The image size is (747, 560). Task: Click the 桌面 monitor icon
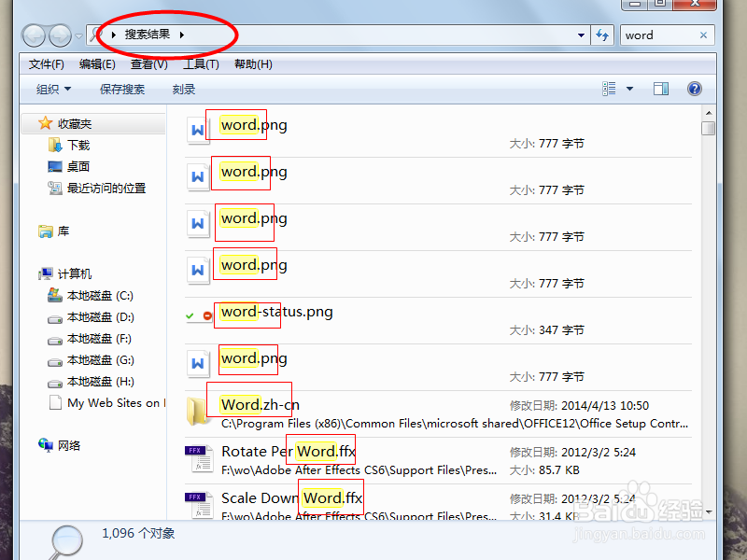[x=55, y=167]
